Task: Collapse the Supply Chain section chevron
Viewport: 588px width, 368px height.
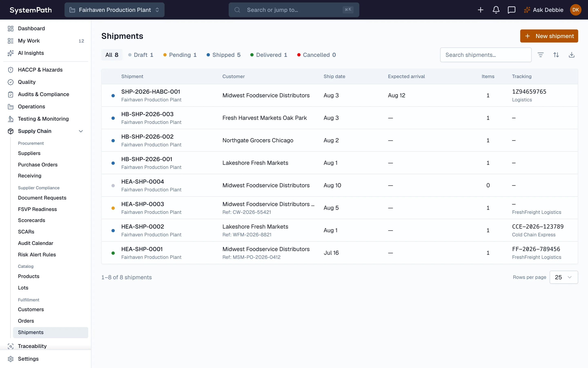Action: pyautogui.click(x=81, y=131)
